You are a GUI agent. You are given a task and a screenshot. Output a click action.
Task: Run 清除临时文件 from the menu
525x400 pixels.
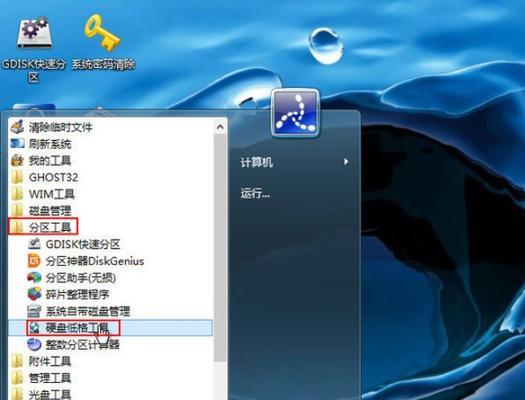[x=60, y=127]
